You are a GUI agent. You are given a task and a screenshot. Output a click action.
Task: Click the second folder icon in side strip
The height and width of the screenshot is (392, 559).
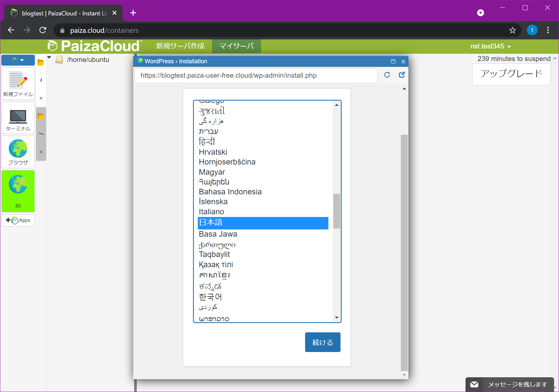point(41,116)
